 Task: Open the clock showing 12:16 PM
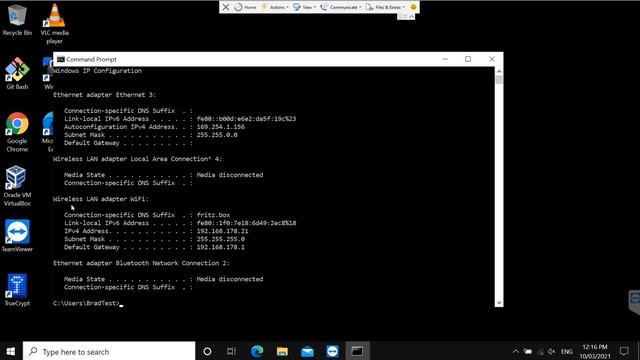(x=595, y=351)
